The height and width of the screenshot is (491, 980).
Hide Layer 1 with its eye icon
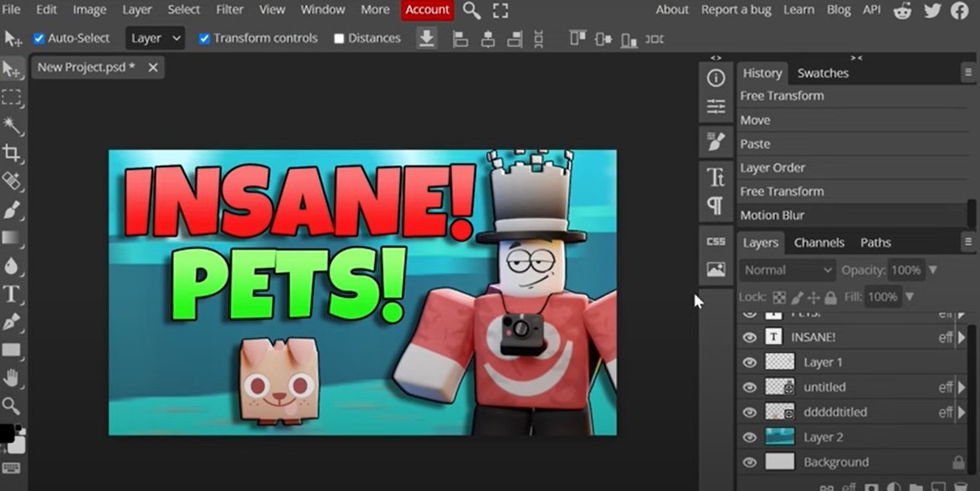pyautogui.click(x=749, y=362)
